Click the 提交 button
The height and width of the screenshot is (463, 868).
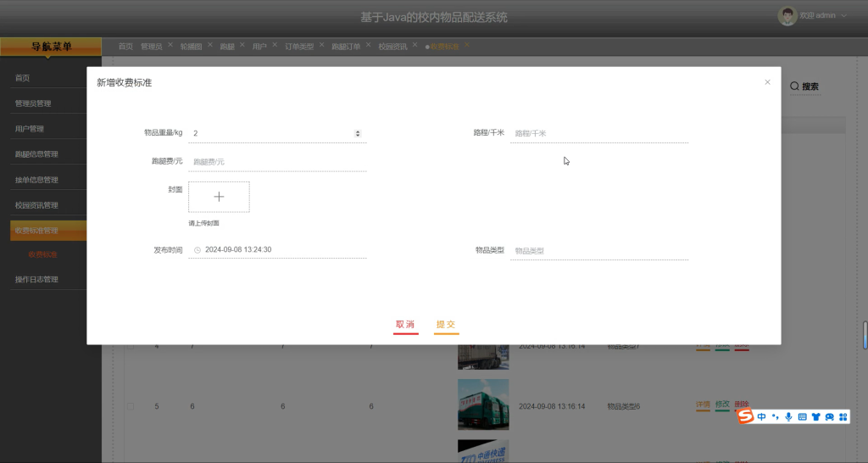point(446,325)
